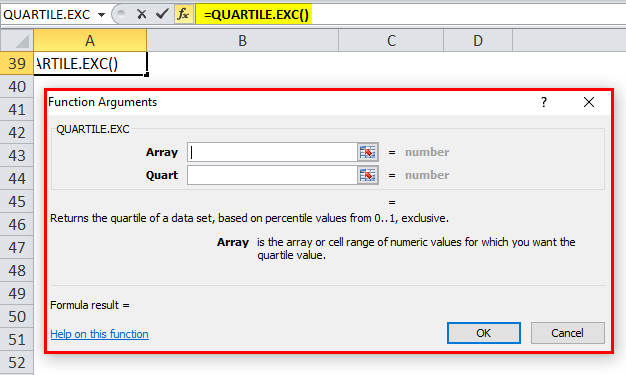Click the formula bar text
Viewport: 626px width, 375px height.
tap(256, 14)
